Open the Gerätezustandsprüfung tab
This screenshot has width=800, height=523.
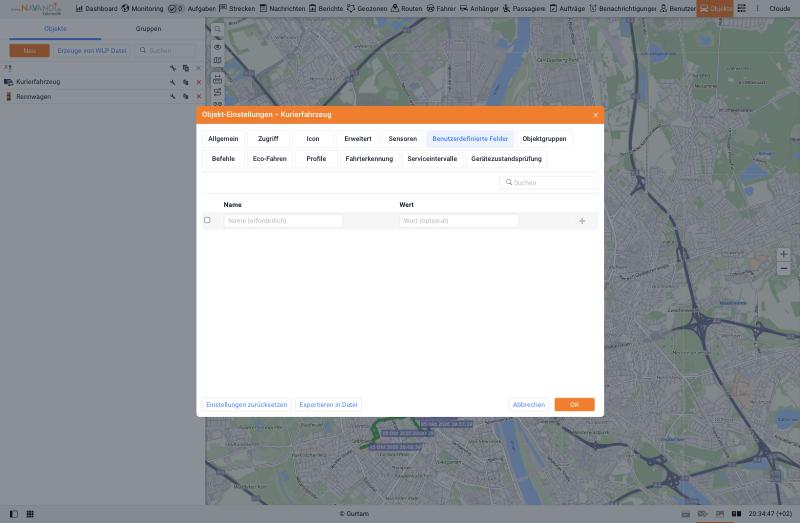pos(506,159)
